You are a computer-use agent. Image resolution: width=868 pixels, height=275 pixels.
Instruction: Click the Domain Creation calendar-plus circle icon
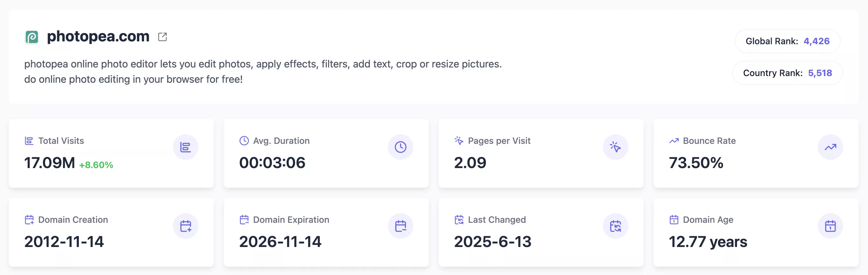(185, 226)
